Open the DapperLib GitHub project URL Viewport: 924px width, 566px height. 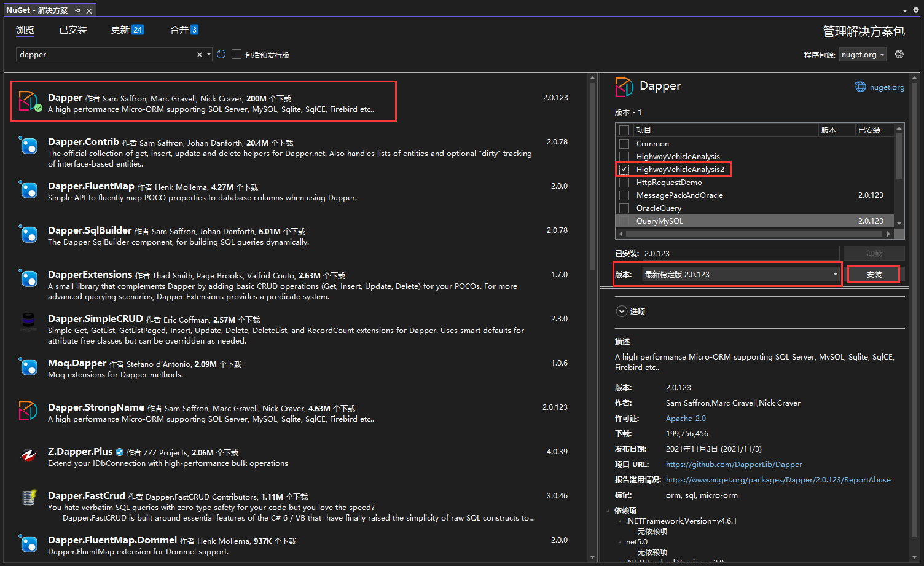[734, 465]
